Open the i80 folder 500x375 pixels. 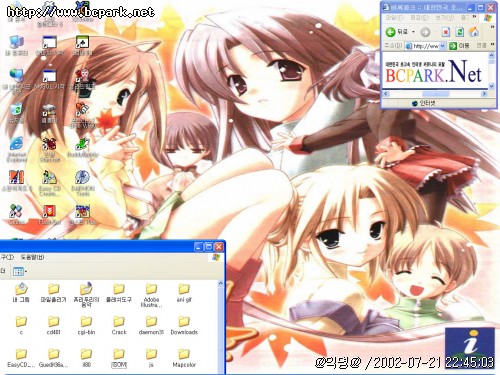coord(86,358)
